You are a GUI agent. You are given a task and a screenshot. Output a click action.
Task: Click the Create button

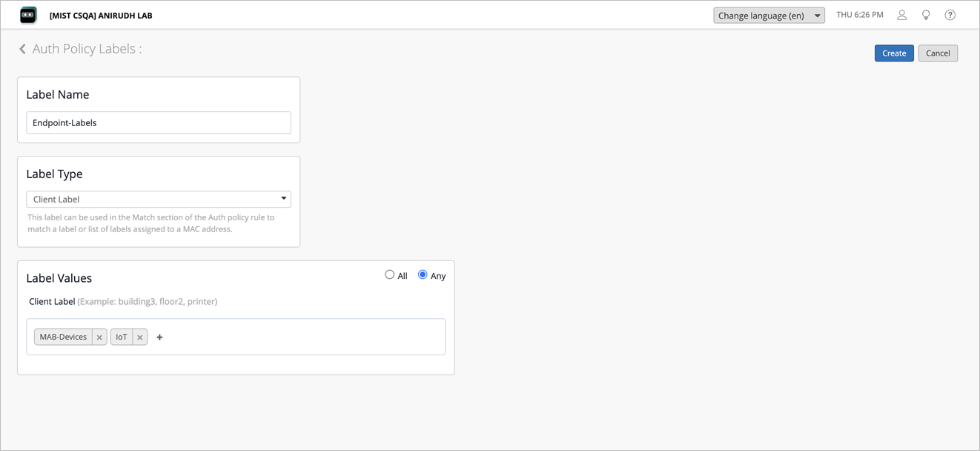pos(894,53)
